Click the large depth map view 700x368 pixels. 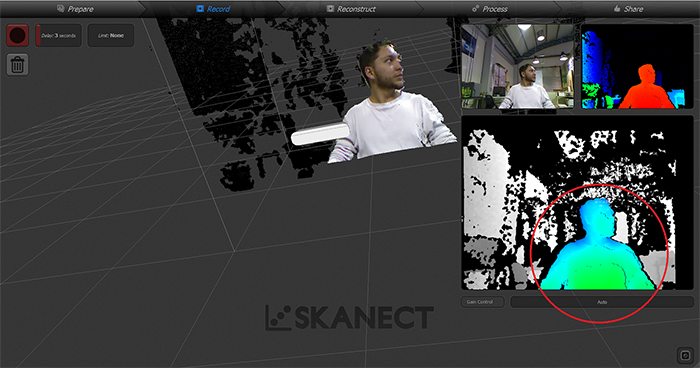(577, 203)
